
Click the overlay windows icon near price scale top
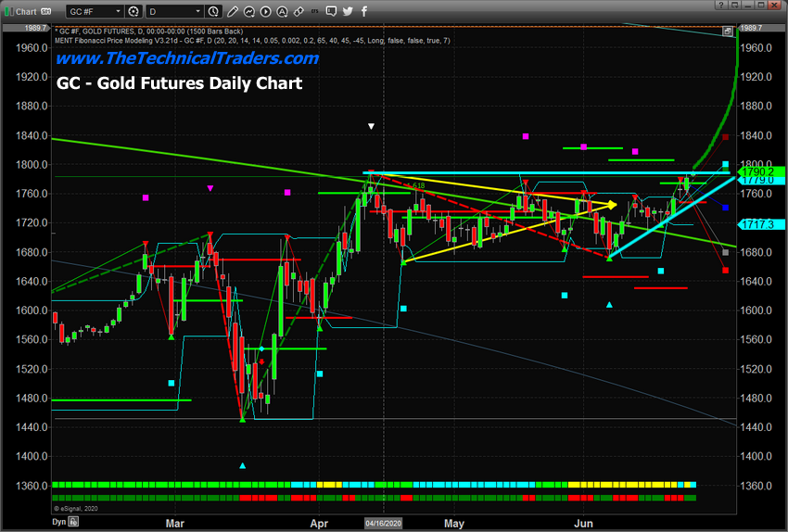(728, 32)
